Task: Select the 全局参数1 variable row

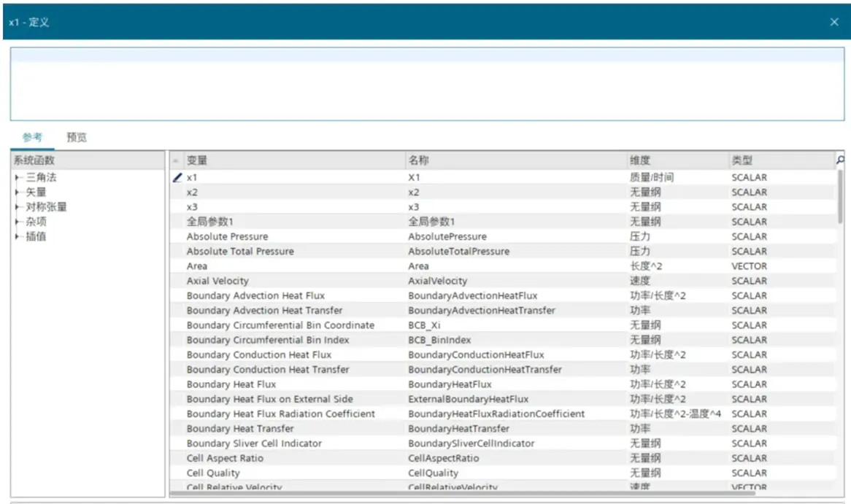Action: point(503,221)
